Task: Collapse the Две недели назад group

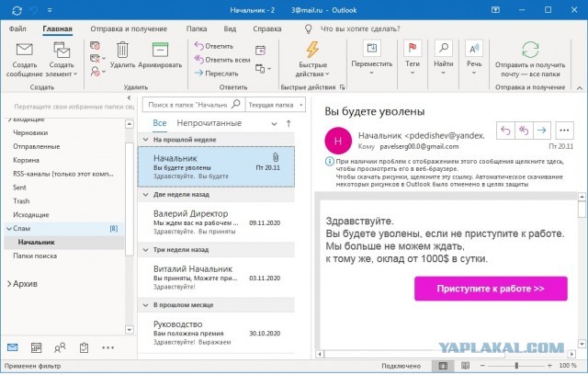Action: pyautogui.click(x=146, y=195)
